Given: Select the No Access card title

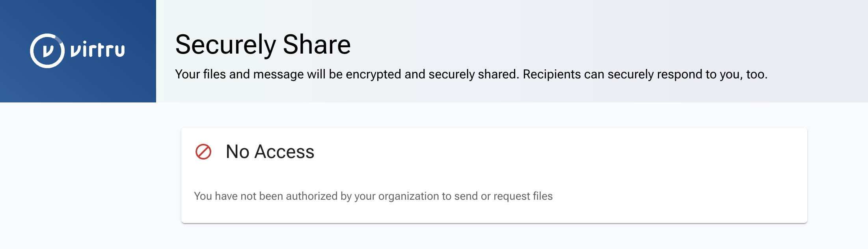Looking at the screenshot, I should coord(270,152).
